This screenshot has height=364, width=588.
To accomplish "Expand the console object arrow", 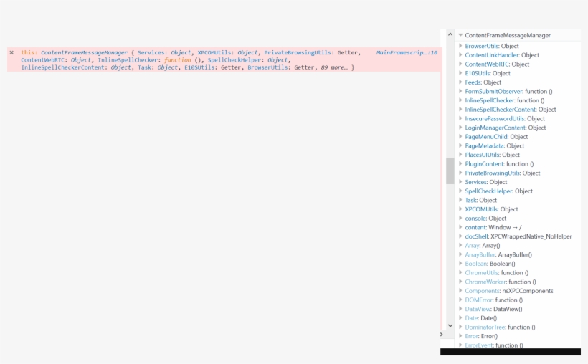I will [x=460, y=219].
